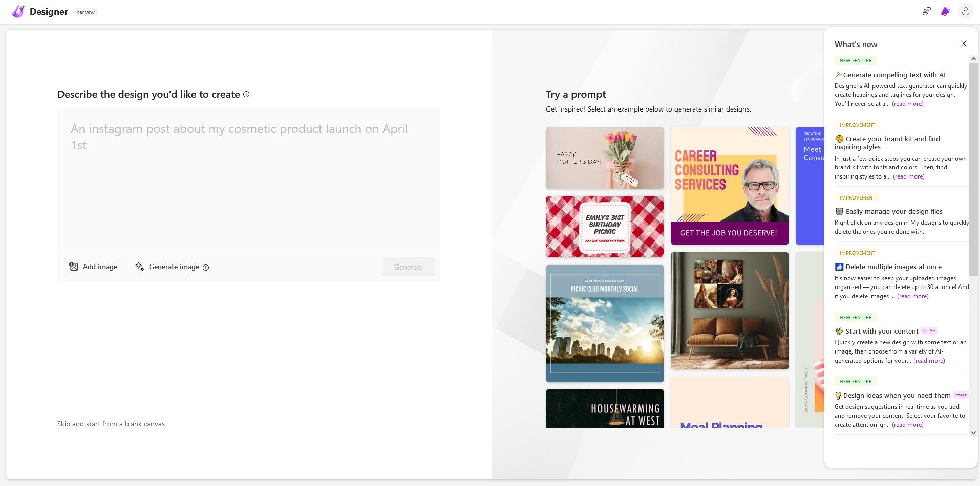Image resolution: width=980 pixels, height=486 pixels.
Task: Open the account profile icon
Action: click(x=965, y=11)
